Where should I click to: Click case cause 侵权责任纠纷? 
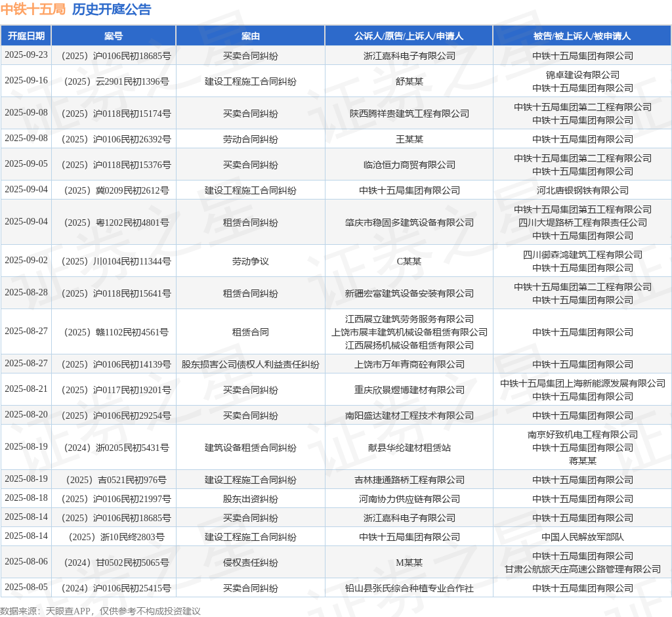pyautogui.click(x=250, y=563)
